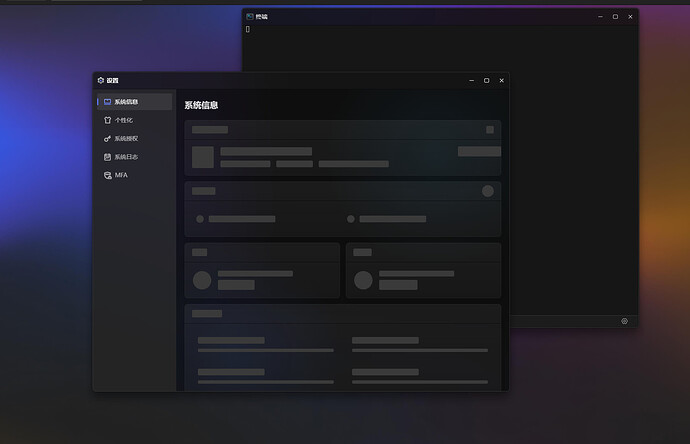Viewport: 690px width, 444px height.
Task: Maximize the 终端 terminal window
Action: click(x=615, y=17)
